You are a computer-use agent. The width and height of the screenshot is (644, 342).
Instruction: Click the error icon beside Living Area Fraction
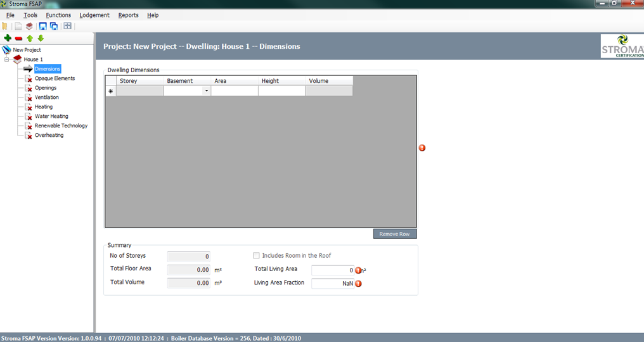pyautogui.click(x=358, y=284)
